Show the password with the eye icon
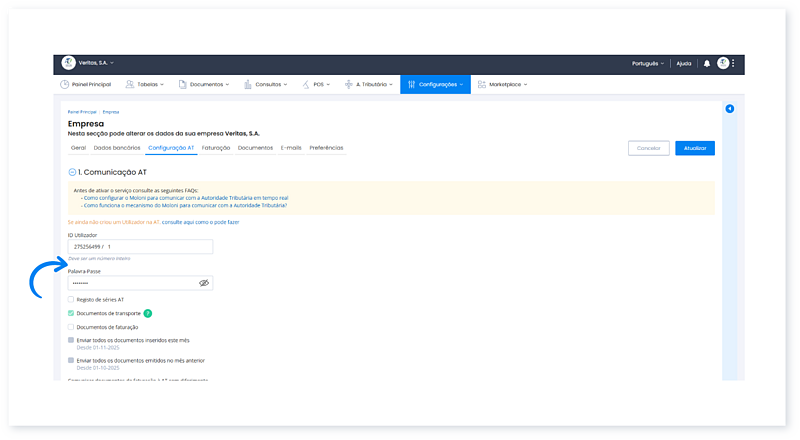The image size is (800, 440). click(x=204, y=283)
